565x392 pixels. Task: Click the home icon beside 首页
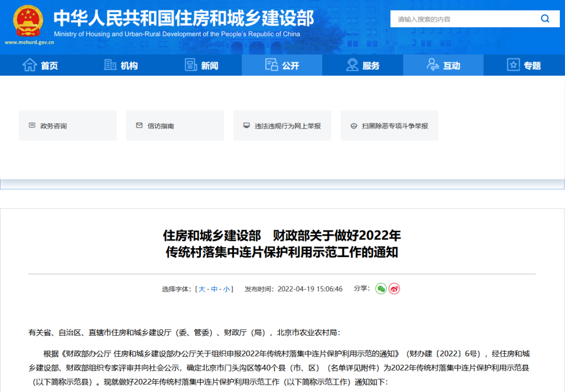point(29,65)
